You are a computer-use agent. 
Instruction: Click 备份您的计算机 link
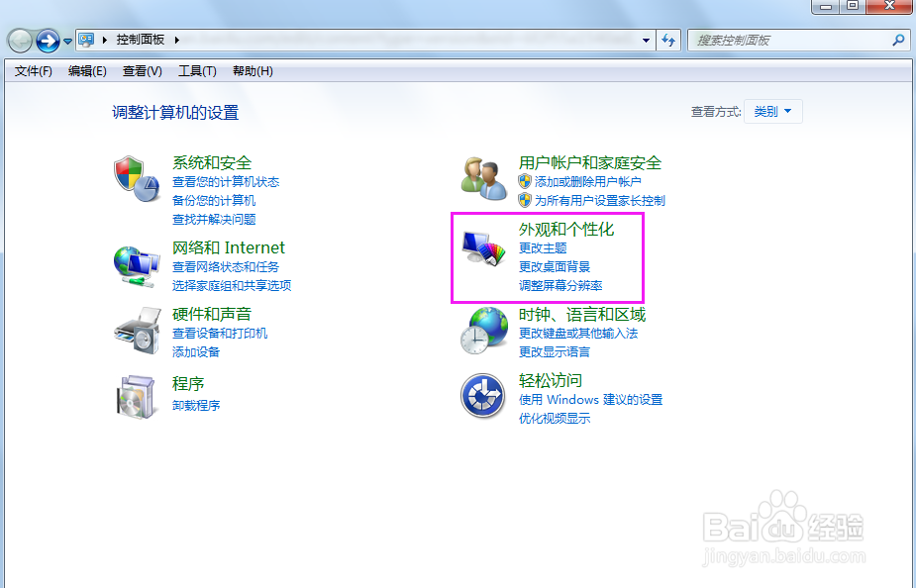[214, 200]
